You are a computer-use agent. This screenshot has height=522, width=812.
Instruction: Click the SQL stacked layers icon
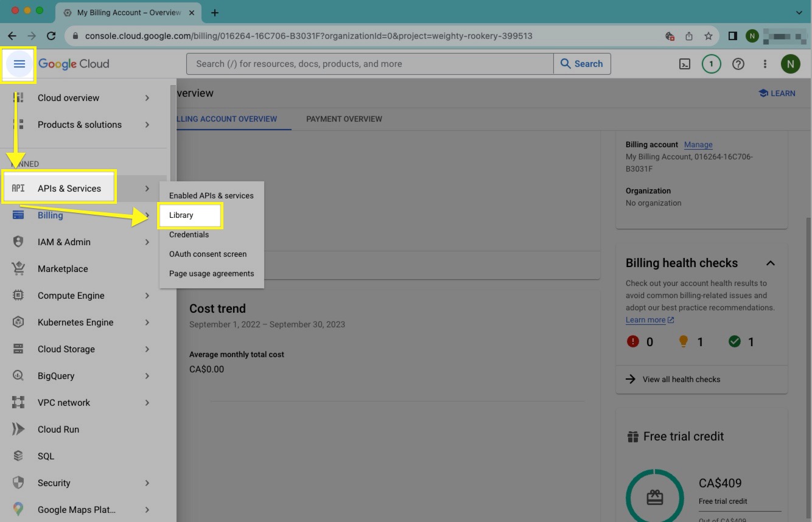point(18,456)
